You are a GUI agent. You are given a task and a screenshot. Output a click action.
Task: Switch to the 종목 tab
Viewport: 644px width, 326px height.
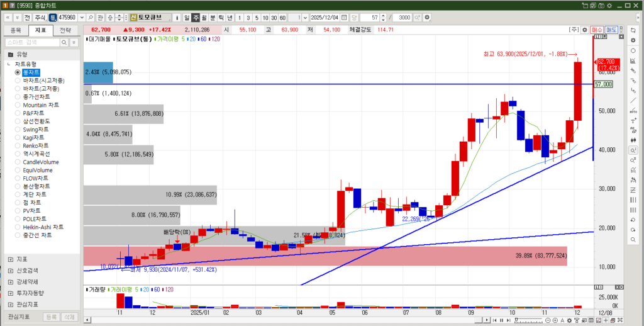click(x=16, y=30)
